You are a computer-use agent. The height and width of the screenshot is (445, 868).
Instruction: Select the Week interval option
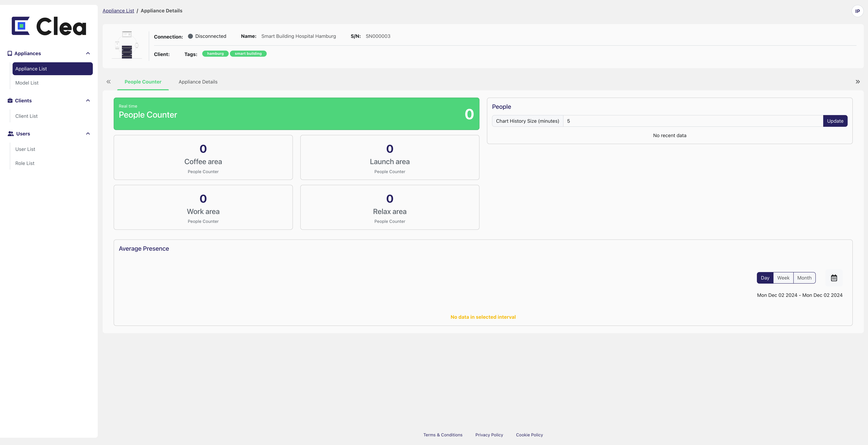[783, 278]
